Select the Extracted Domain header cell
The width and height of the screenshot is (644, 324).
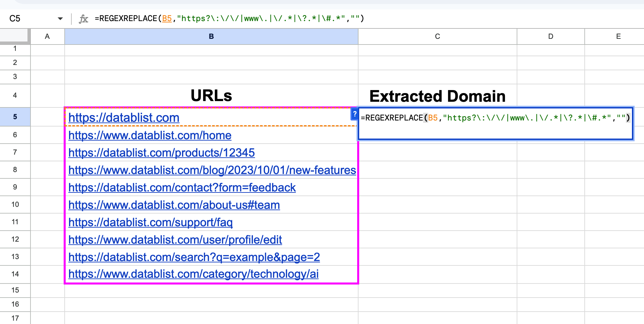[437, 96]
